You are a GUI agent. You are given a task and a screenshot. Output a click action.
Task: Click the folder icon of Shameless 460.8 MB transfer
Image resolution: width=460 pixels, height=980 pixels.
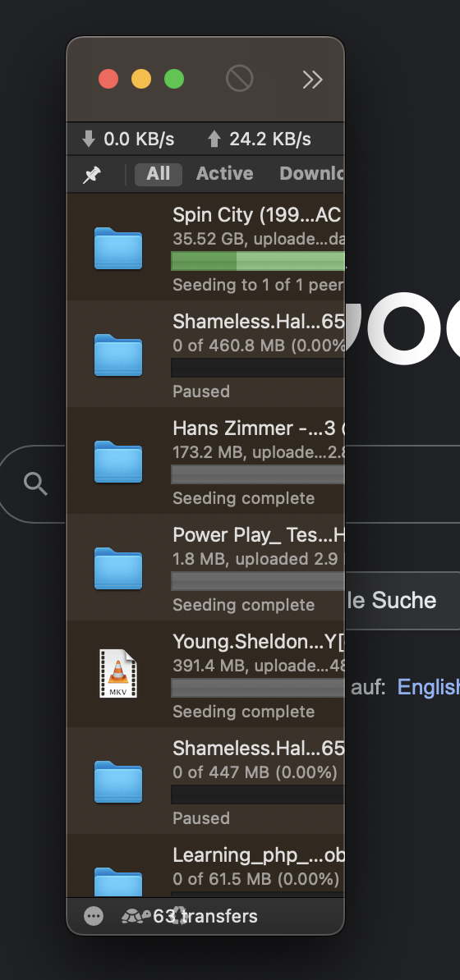[118, 355]
